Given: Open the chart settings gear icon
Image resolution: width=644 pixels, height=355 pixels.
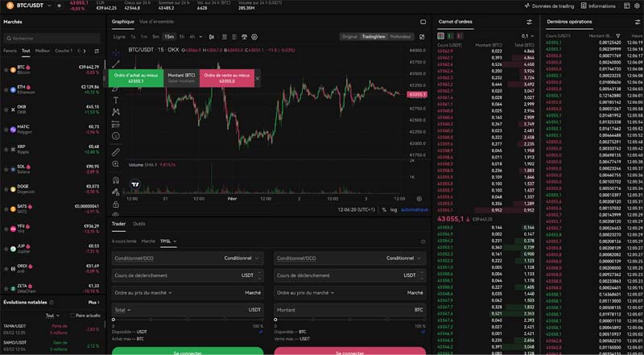Looking at the screenshot, I should tap(254, 37).
